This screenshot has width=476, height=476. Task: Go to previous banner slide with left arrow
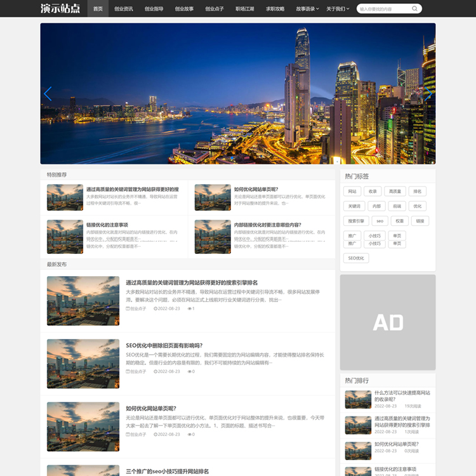[x=48, y=94]
